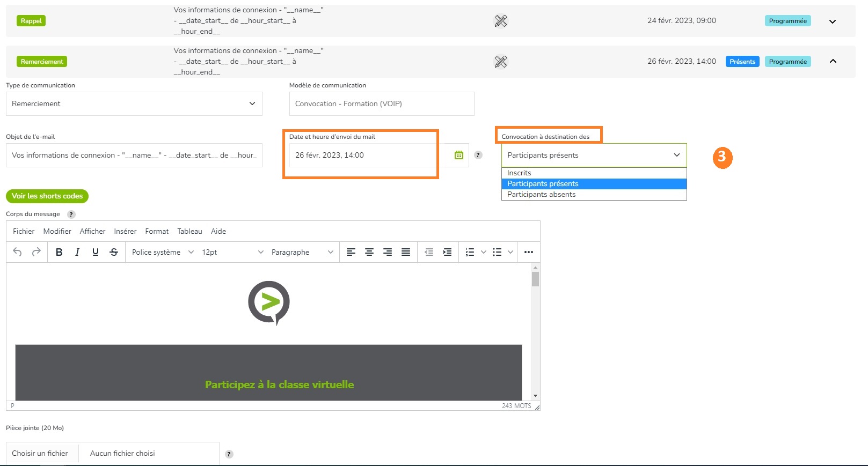Open Paragraphe block format dropdown
Screen dimensions: 868x466
pos(302,252)
